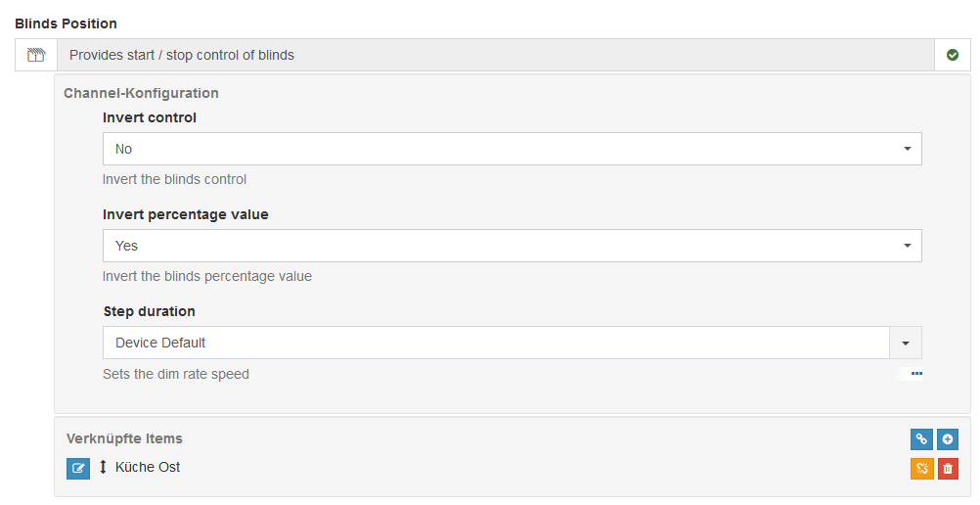
Task: Click the Verknüpfte Items heading
Action: (x=124, y=438)
